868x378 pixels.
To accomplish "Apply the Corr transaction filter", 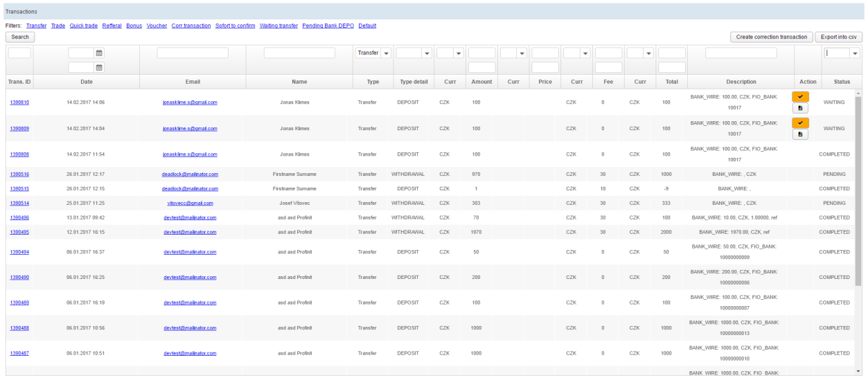I will (191, 26).
